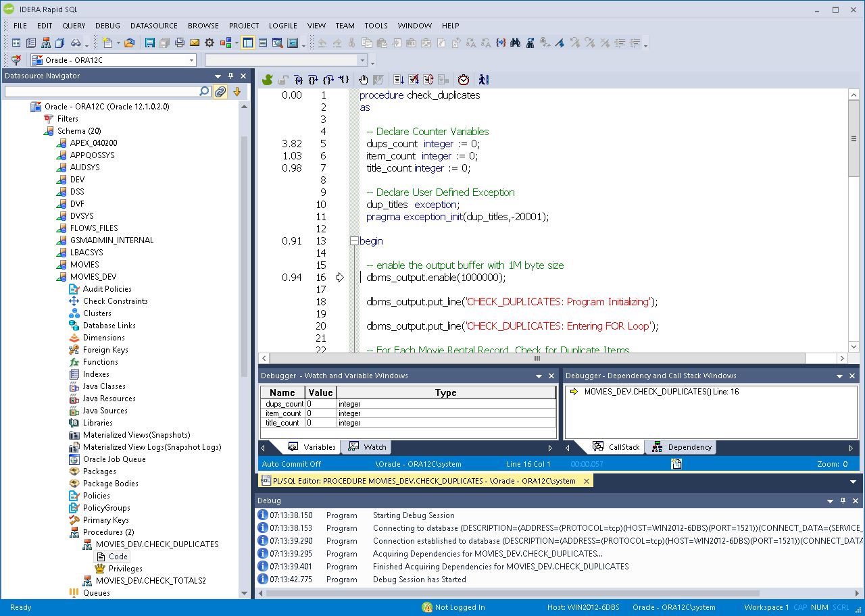Viewport: 865px width, 616px height.
Task: Select the Variables tab
Action: 312,447
